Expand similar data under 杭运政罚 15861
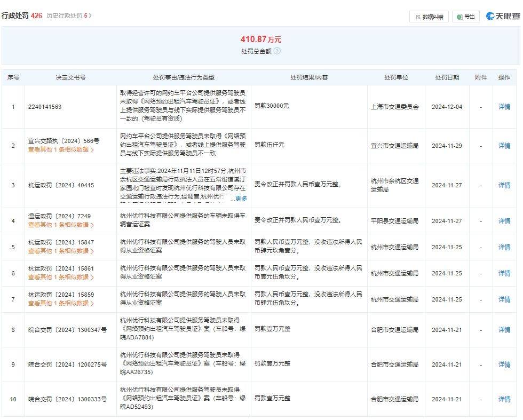 (x=61, y=277)
